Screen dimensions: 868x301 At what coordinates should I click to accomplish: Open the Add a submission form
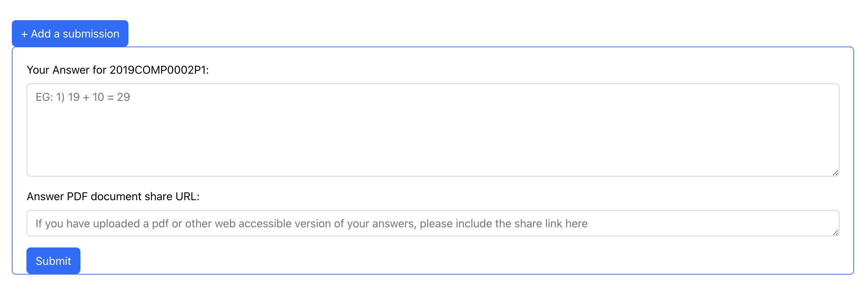pyautogui.click(x=70, y=33)
